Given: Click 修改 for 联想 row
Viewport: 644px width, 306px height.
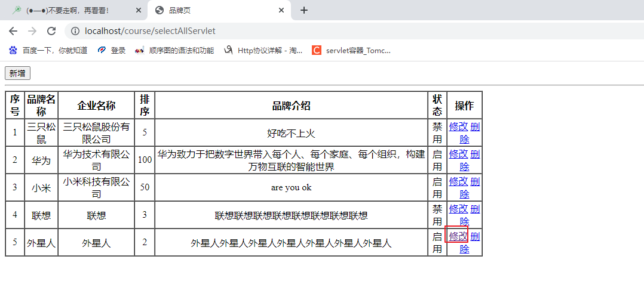Looking at the screenshot, I should pos(458,209).
